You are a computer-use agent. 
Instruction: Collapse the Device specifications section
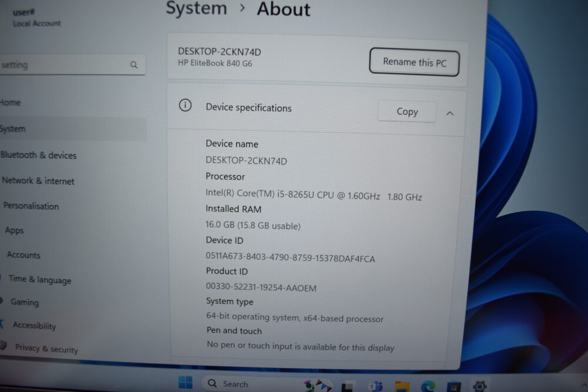[x=450, y=113]
